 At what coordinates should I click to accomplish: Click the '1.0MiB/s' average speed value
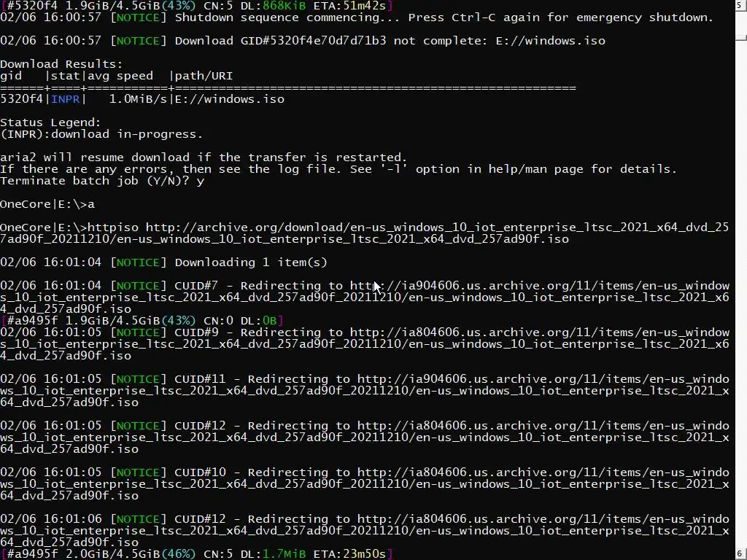138,99
